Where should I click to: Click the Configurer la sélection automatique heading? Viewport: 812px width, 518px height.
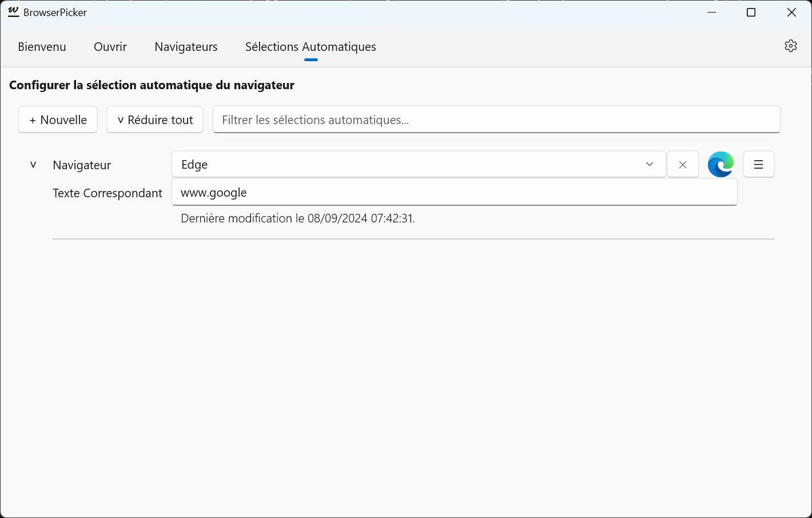152,85
